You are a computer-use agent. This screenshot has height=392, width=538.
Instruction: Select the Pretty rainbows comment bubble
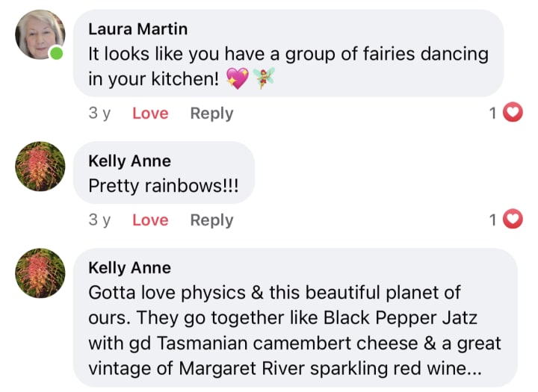point(164,172)
